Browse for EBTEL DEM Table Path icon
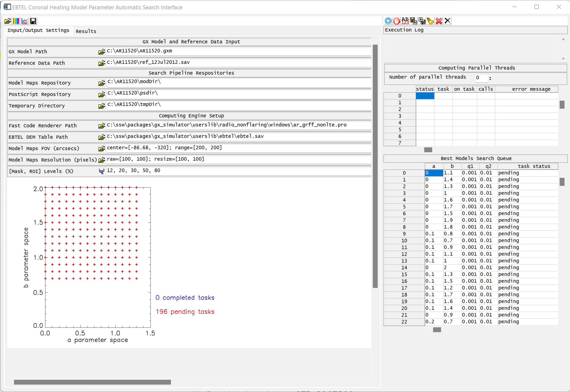The height and width of the screenshot is (392, 570). tap(102, 137)
